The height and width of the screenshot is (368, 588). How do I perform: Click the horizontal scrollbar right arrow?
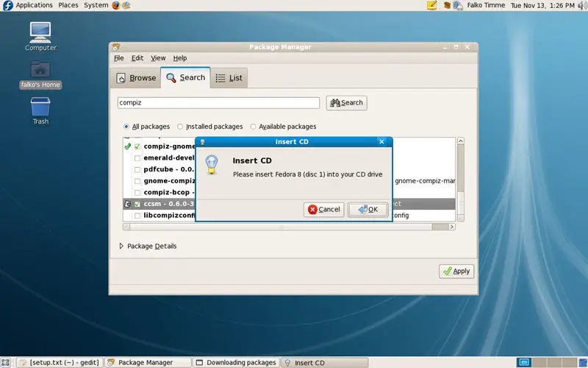coord(451,227)
